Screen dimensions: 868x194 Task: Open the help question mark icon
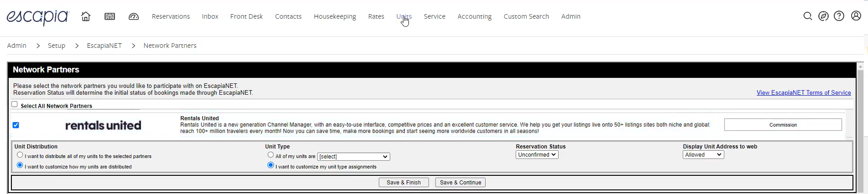839,16
